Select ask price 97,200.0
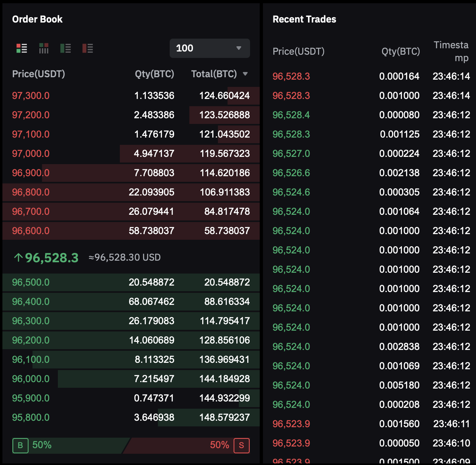The height and width of the screenshot is (465, 476). (x=31, y=115)
